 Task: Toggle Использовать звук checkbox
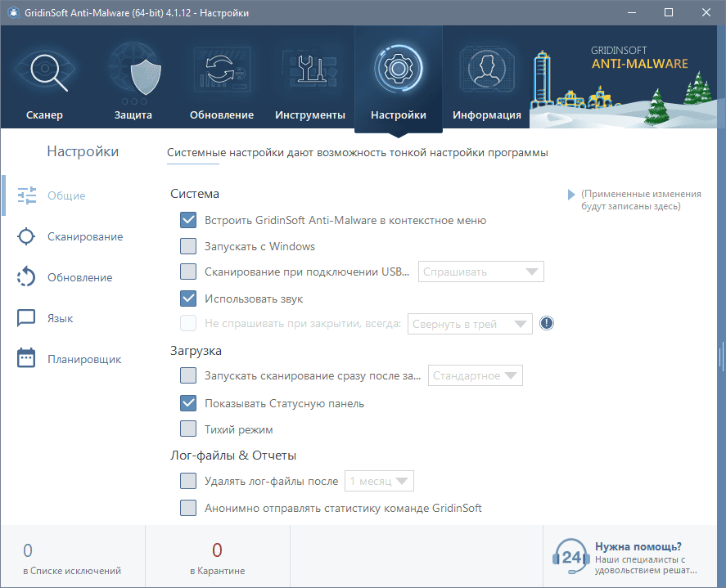pyautogui.click(x=188, y=298)
